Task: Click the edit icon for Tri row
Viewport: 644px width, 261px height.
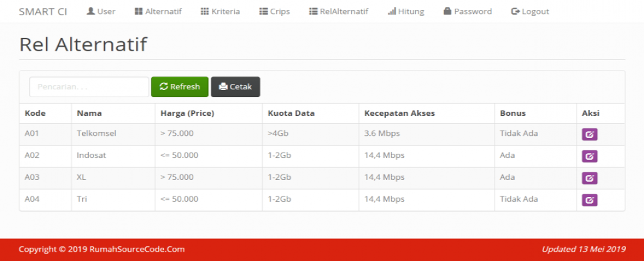Action: pyautogui.click(x=589, y=200)
